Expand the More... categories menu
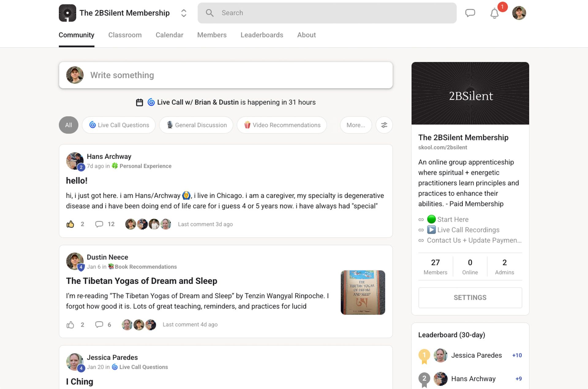The width and height of the screenshot is (588, 389). pyautogui.click(x=356, y=125)
